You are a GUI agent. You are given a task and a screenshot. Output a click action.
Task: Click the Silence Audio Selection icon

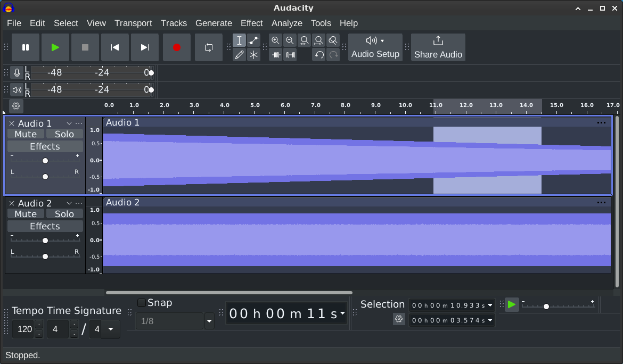290,54
